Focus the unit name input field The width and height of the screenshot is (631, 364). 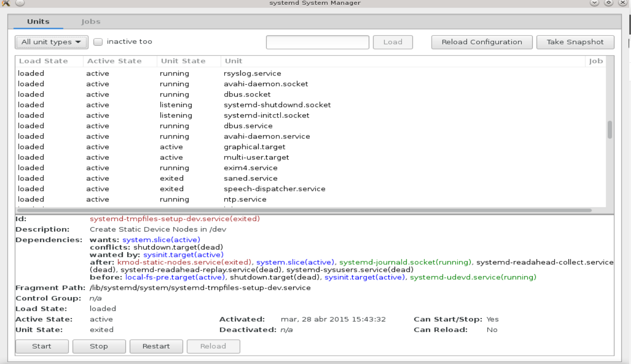[318, 42]
